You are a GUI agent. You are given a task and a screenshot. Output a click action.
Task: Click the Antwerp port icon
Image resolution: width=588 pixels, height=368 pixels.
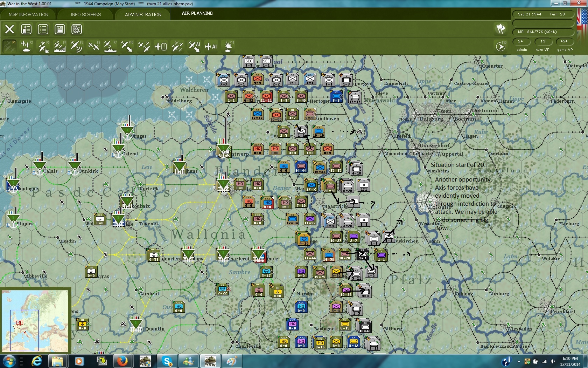[x=223, y=149]
